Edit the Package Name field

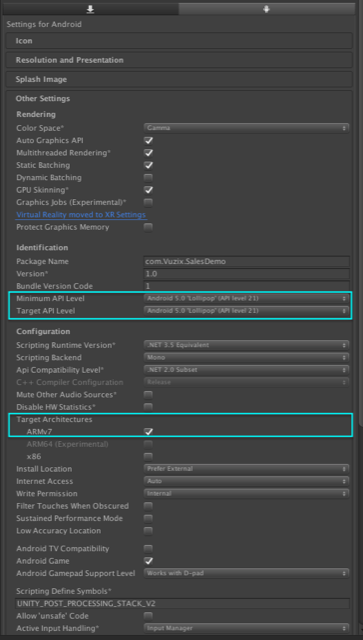point(246,261)
